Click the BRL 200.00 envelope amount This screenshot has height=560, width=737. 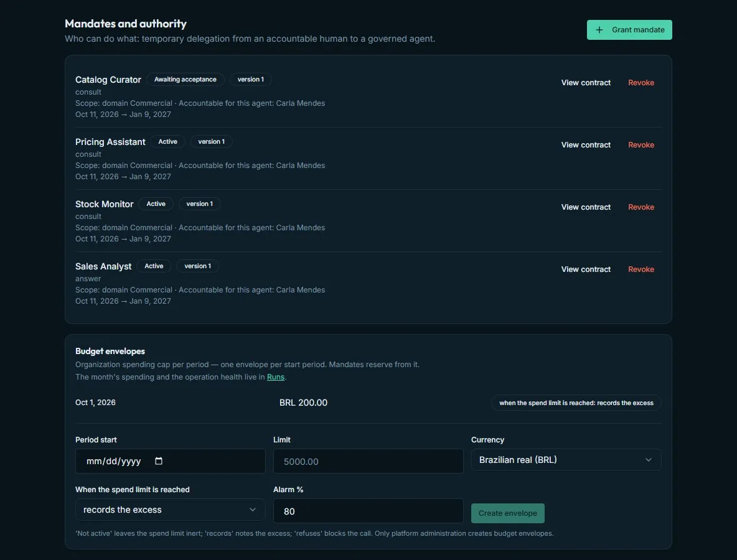pos(303,403)
